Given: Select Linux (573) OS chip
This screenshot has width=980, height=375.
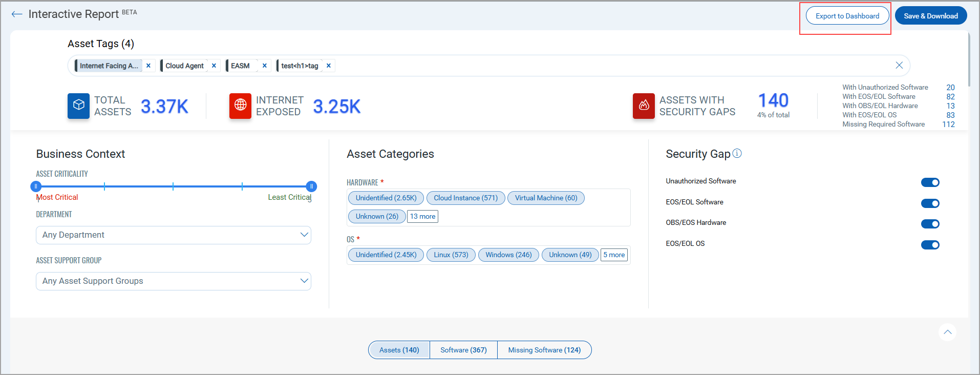Looking at the screenshot, I should click(451, 255).
